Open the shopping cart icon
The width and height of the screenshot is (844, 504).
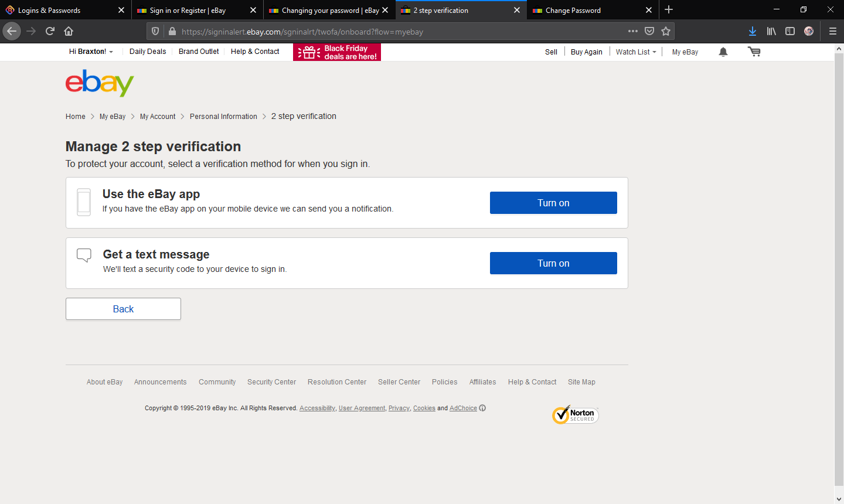[x=754, y=52]
